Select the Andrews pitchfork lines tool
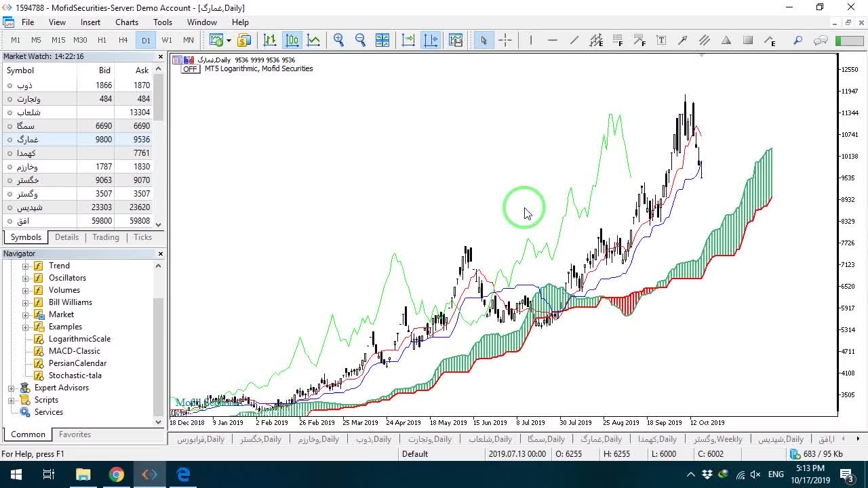This screenshot has height=488, width=868. tap(705, 41)
